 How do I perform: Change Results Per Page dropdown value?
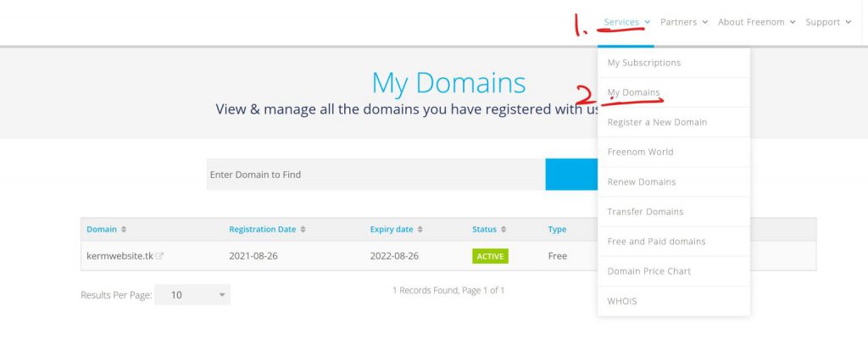pos(192,295)
